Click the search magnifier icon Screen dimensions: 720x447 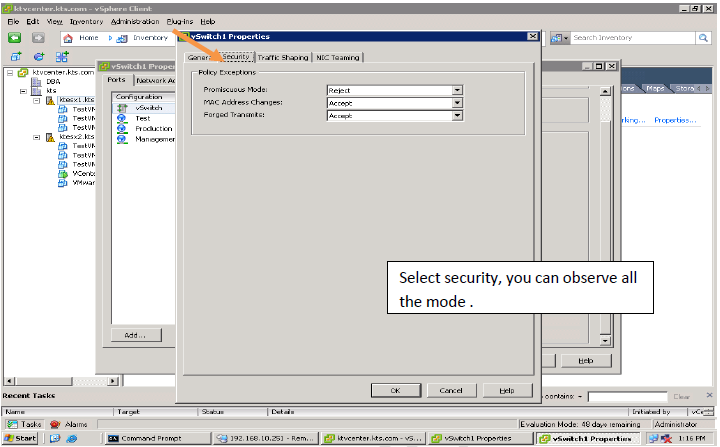tap(703, 38)
